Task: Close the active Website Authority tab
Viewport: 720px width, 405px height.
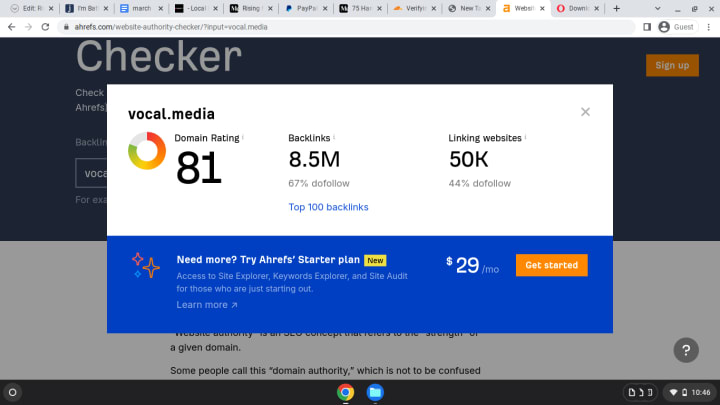Action: pyautogui.click(x=542, y=8)
